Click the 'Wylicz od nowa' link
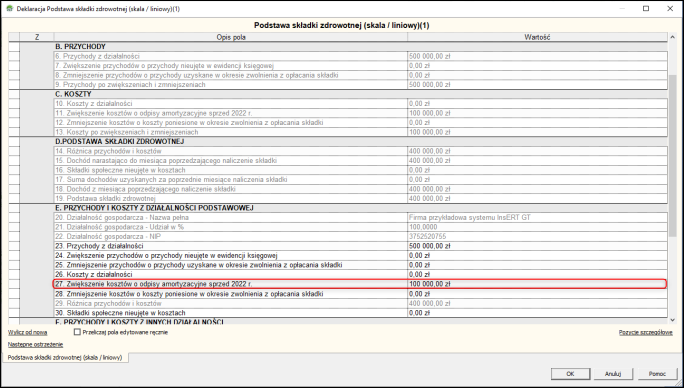Viewport: 684px width, 388px height. click(x=27, y=333)
